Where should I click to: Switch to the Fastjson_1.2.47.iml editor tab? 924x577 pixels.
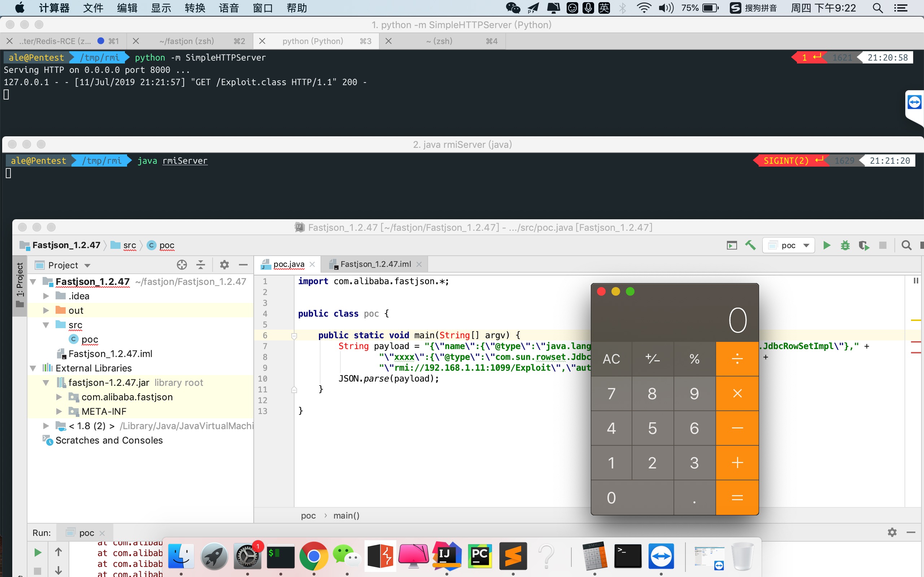[x=375, y=264]
